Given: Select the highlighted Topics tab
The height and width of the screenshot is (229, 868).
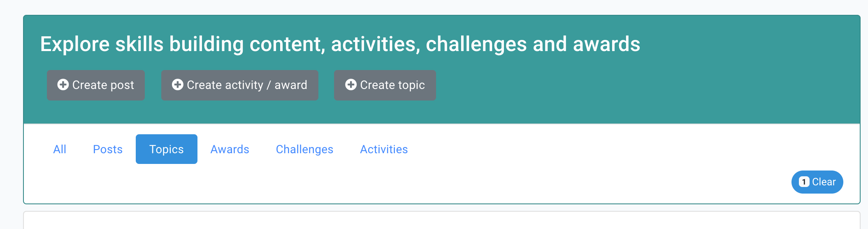Looking at the screenshot, I should point(167,149).
